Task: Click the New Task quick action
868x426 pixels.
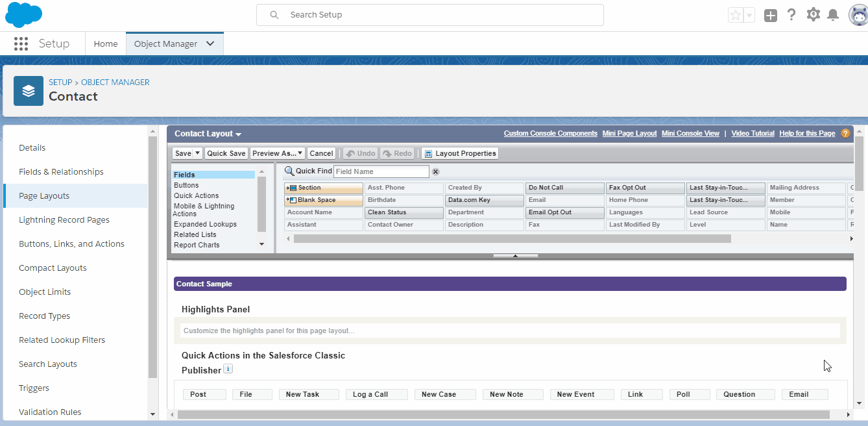Action: tap(309, 394)
